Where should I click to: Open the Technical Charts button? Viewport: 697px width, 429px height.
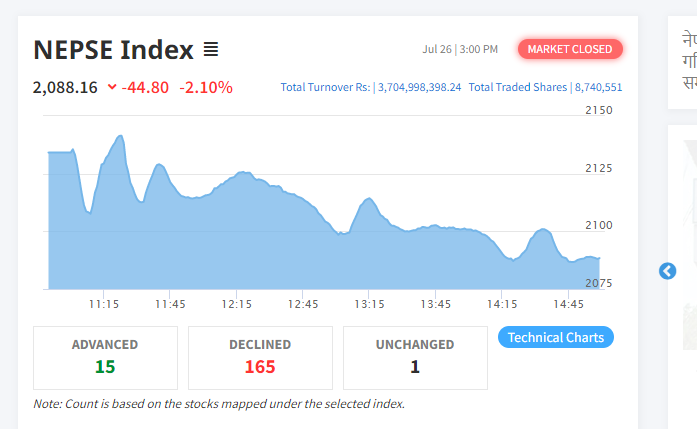coord(555,337)
